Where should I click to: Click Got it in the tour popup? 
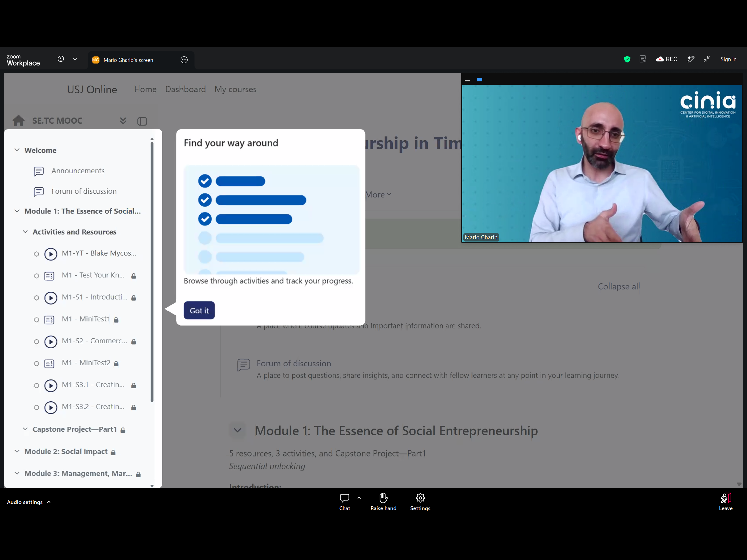click(199, 310)
